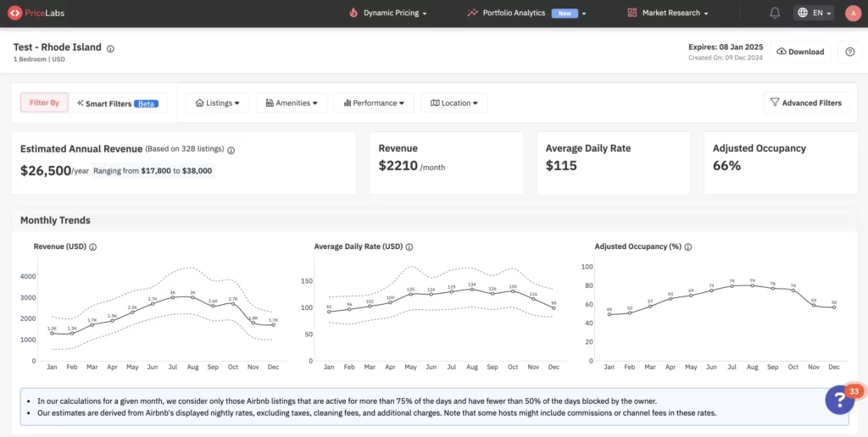This screenshot has height=437, width=868.
Task: Click info icon next to Average Daily Rate chart
Action: pos(409,247)
